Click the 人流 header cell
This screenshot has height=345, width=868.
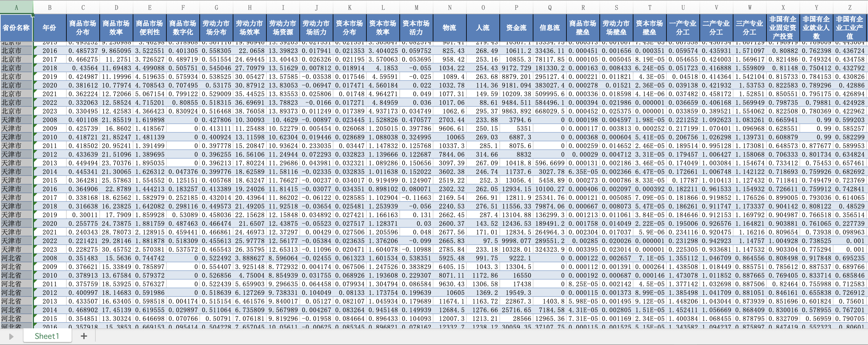[x=483, y=28]
